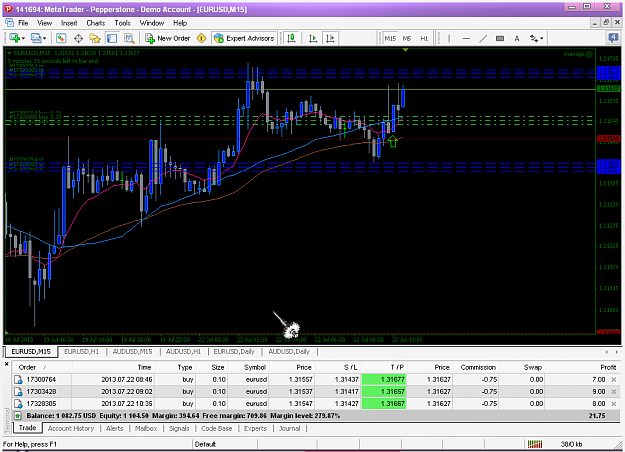Open the Insert menu
The width and height of the screenshot is (625, 452).
coord(69,23)
